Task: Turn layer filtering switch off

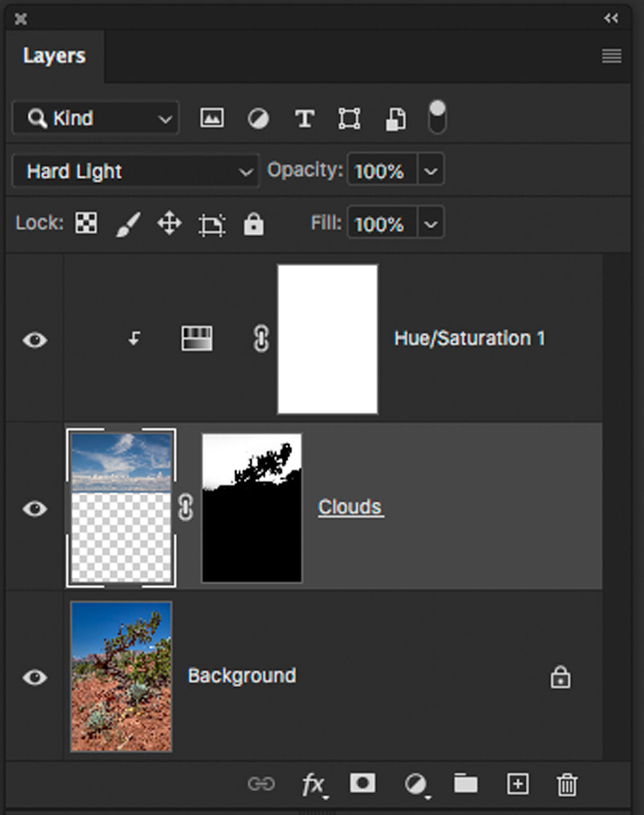Action: pos(437,117)
